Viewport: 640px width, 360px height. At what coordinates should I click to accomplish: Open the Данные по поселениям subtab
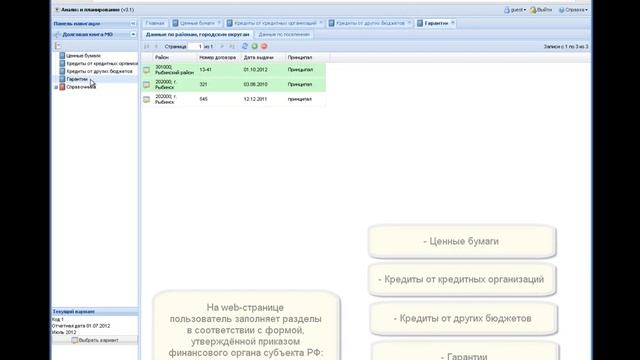point(284,35)
